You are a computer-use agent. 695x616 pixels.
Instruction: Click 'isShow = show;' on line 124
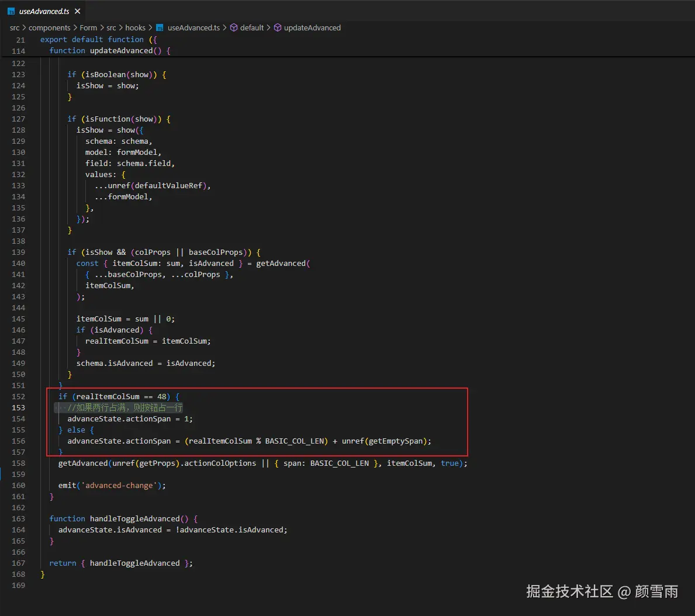[x=108, y=85]
